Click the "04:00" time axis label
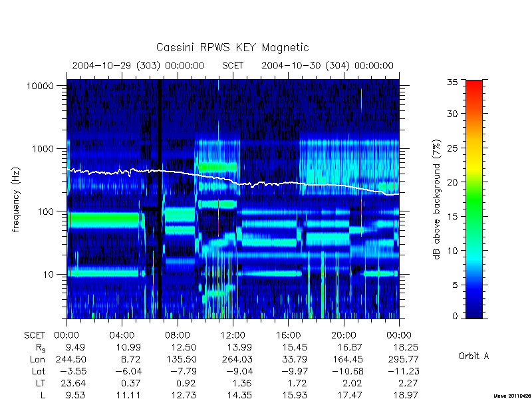Viewport: 532px width, 399px height. point(122,336)
